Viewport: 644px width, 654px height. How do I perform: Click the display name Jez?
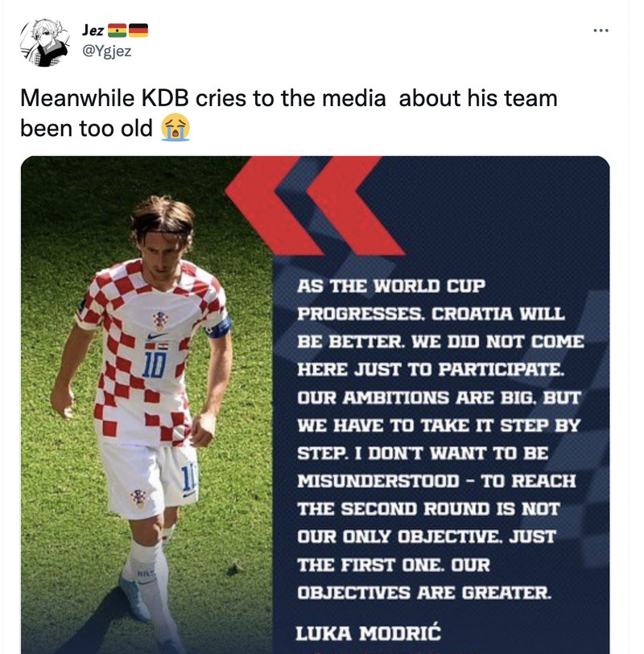[x=92, y=31]
